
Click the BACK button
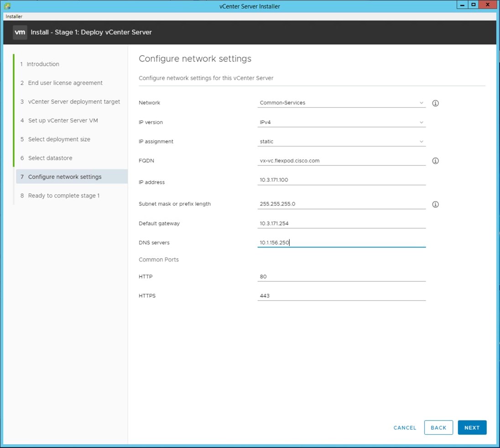[x=438, y=427]
